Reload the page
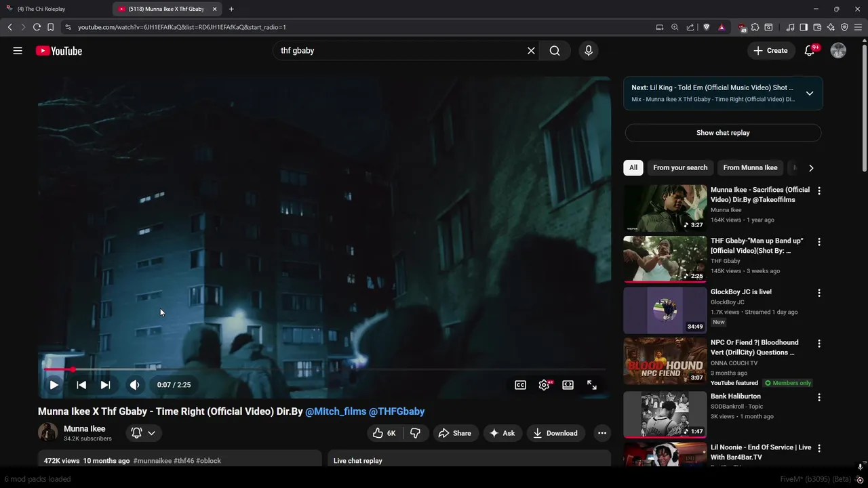This screenshot has width=868, height=488. point(37,27)
